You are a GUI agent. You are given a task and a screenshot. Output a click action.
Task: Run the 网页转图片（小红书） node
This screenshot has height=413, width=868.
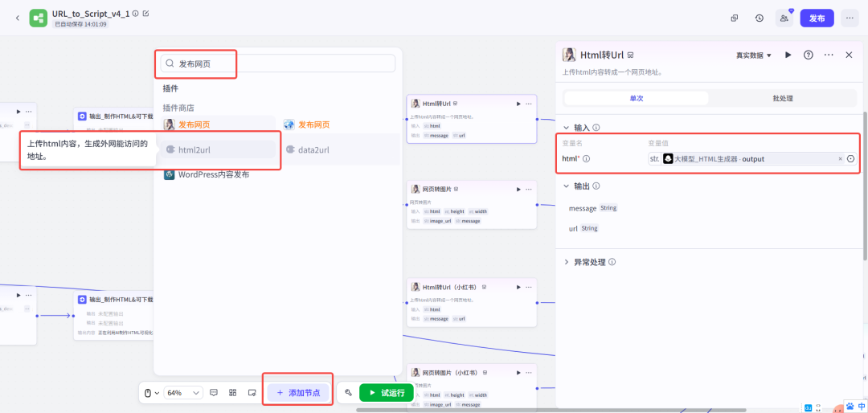coord(518,373)
